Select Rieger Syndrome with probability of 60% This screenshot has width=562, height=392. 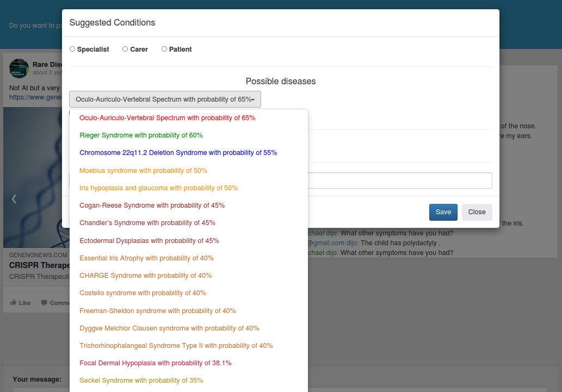click(x=141, y=135)
